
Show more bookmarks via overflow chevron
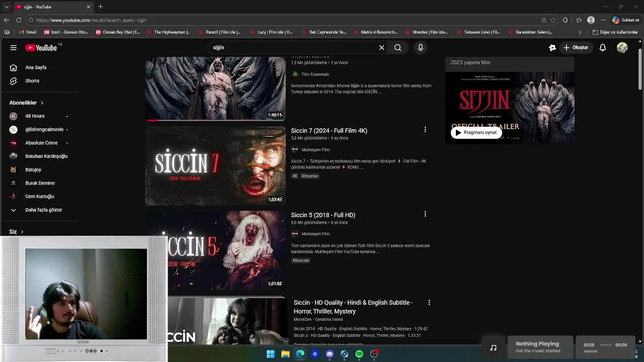tap(580, 32)
